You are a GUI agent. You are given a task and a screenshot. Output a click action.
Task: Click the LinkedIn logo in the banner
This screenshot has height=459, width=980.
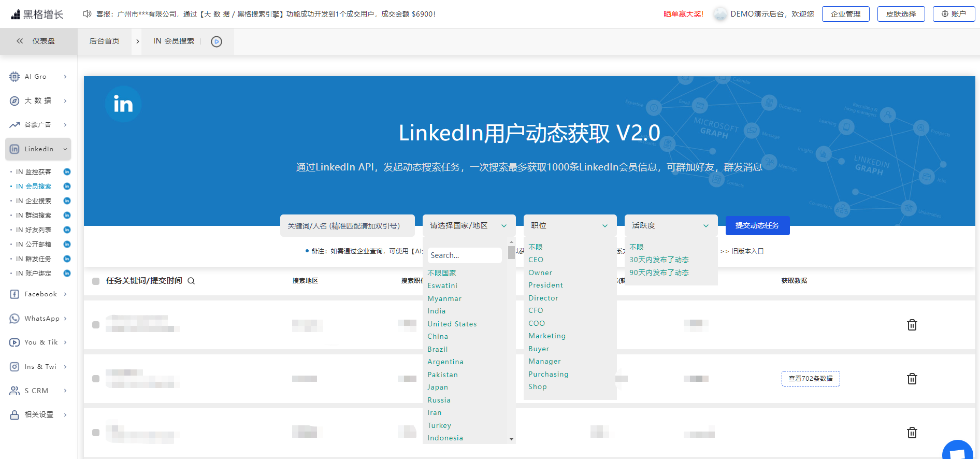[x=123, y=104]
